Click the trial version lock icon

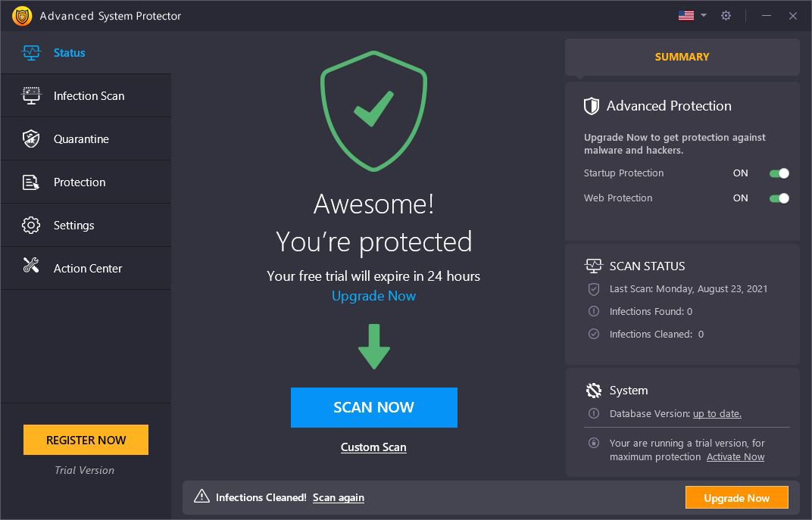(x=594, y=443)
